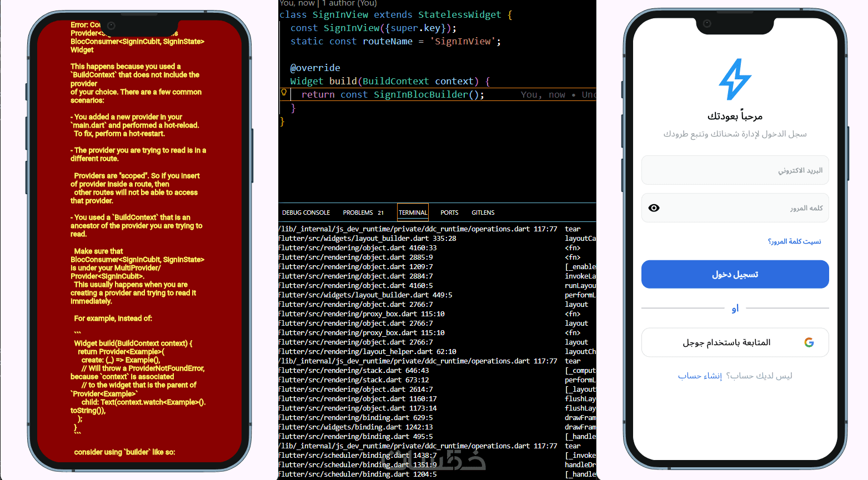
Task: Toggle password visibility eye icon
Action: (x=654, y=208)
